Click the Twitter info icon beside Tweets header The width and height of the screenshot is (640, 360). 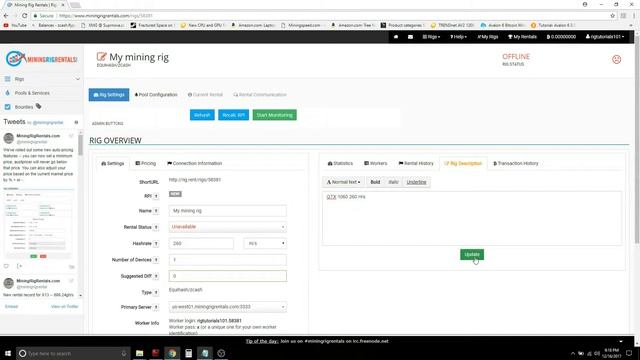coord(76,122)
